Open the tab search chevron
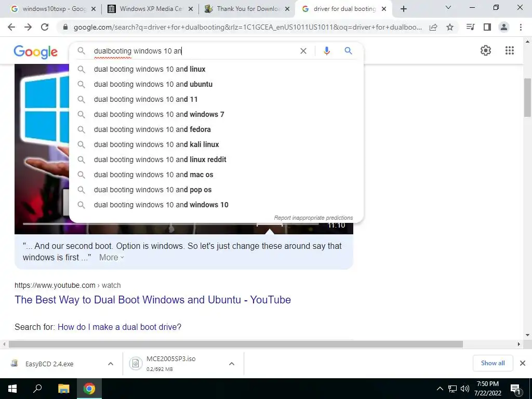532x399 pixels. pyautogui.click(x=448, y=7)
